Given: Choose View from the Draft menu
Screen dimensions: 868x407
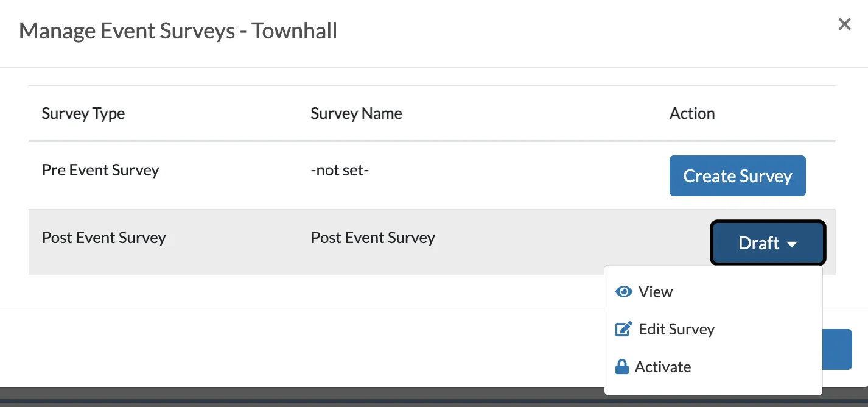Looking at the screenshot, I should [713, 292].
